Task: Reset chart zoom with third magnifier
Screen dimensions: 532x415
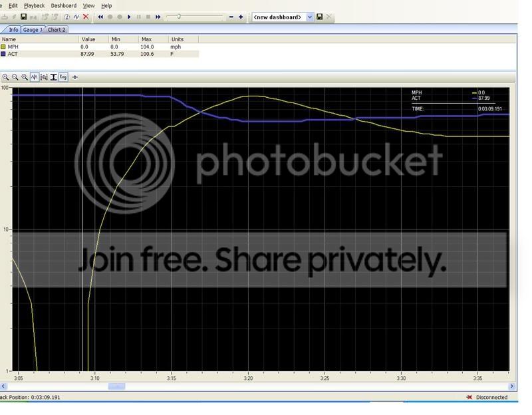Action: tap(25, 77)
